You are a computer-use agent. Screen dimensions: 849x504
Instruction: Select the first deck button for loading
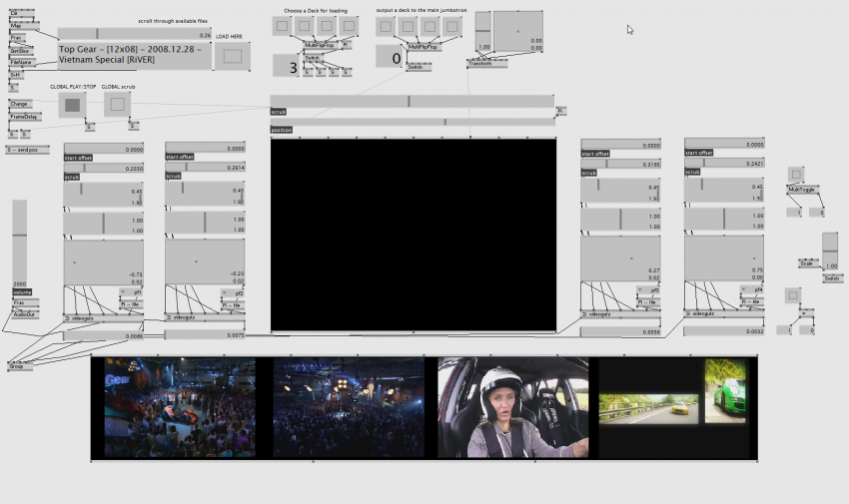[x=283, y=26]
